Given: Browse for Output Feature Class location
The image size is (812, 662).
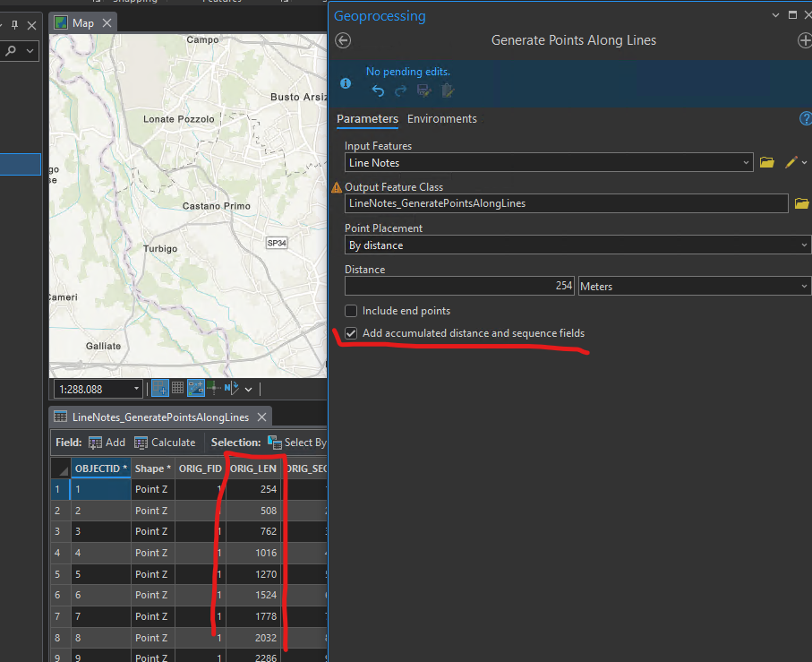Looking at the screenshot, I should click(x=802, y=203).
